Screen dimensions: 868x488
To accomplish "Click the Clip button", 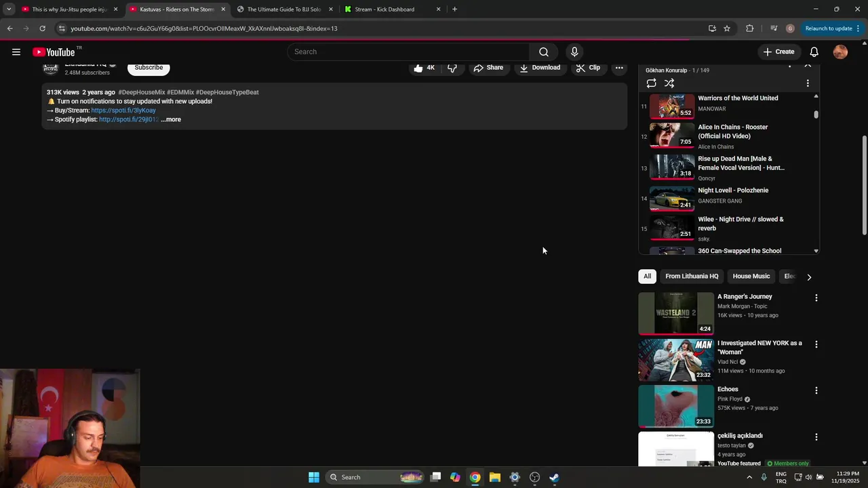I will coord(588,68).
